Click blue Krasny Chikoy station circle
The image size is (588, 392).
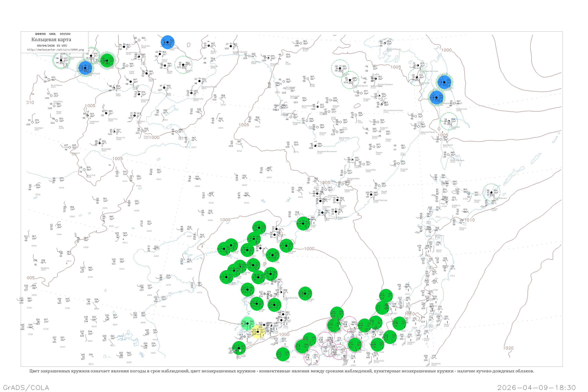(x=85, y=68)
